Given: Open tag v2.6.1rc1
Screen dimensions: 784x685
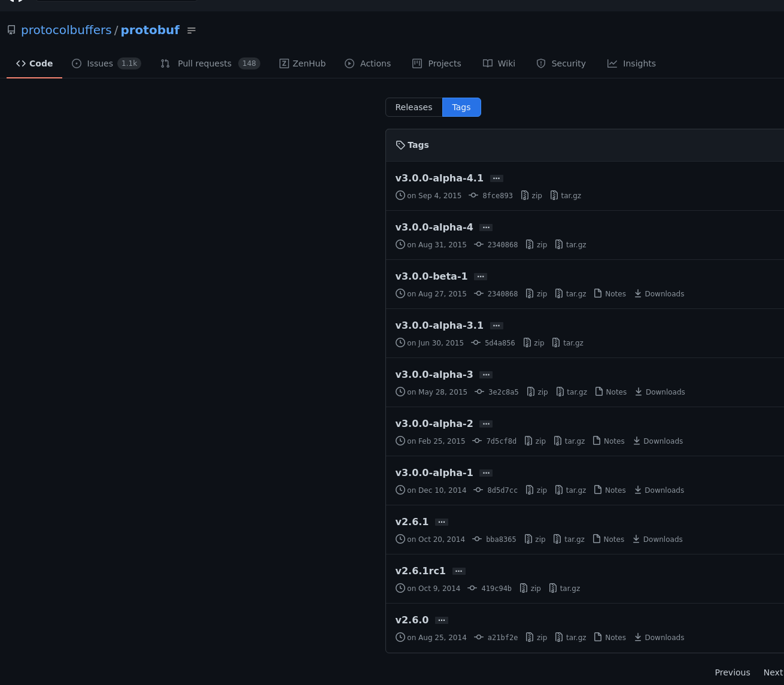Looking at the screenshot, I should pyautogui.click(x=421, y=571).
